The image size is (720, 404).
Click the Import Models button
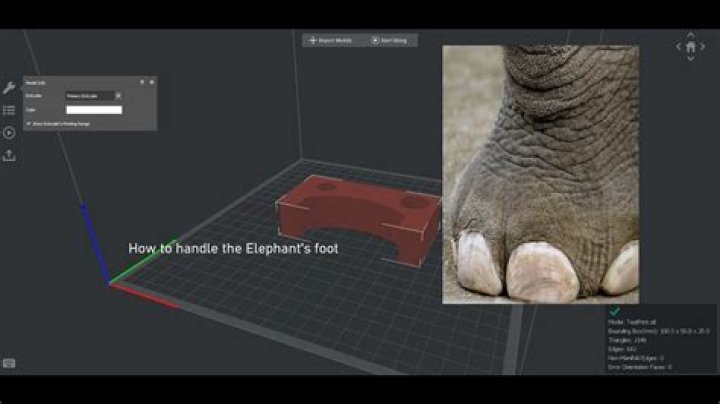pos(331,40)
